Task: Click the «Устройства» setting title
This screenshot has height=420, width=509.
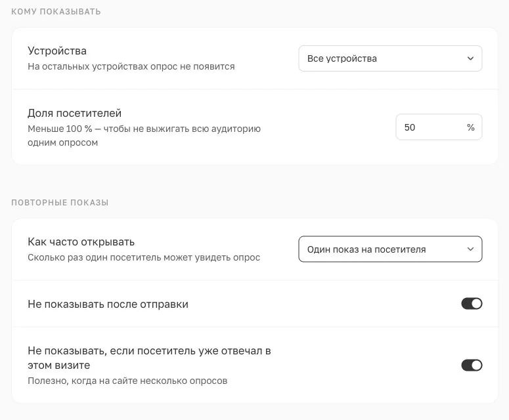Action: tap(57, 51)
